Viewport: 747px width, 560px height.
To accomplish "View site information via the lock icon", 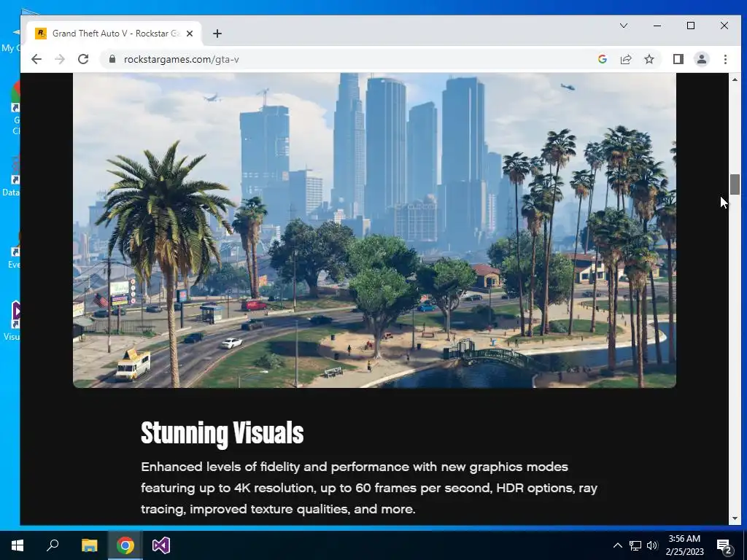I will (x=112, y=59).
